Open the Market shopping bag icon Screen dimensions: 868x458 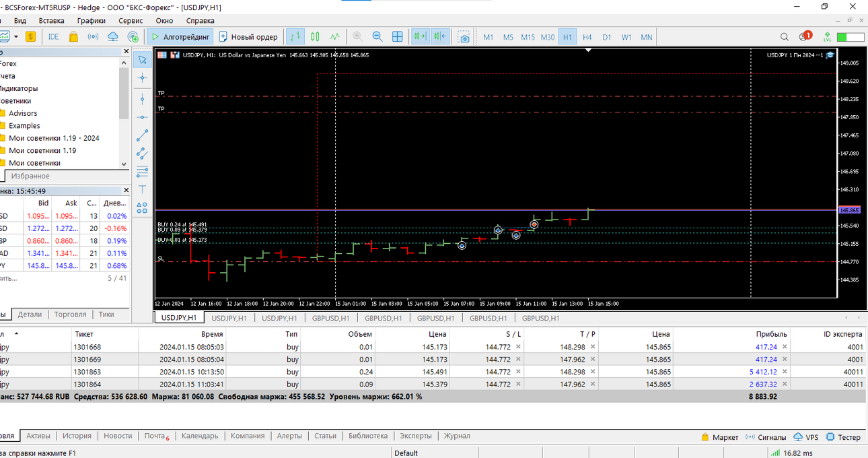(x=73, y=36)
